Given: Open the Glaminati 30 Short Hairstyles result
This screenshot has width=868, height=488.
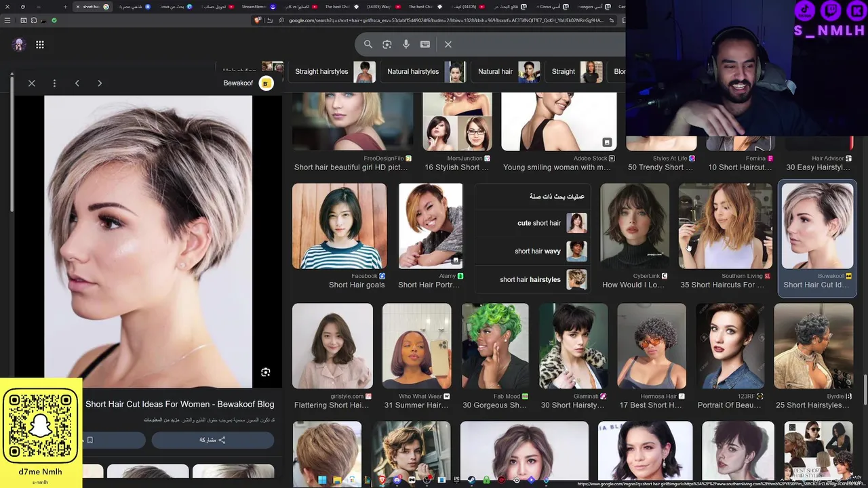Looking at the screenshot, I should (573, 357).
